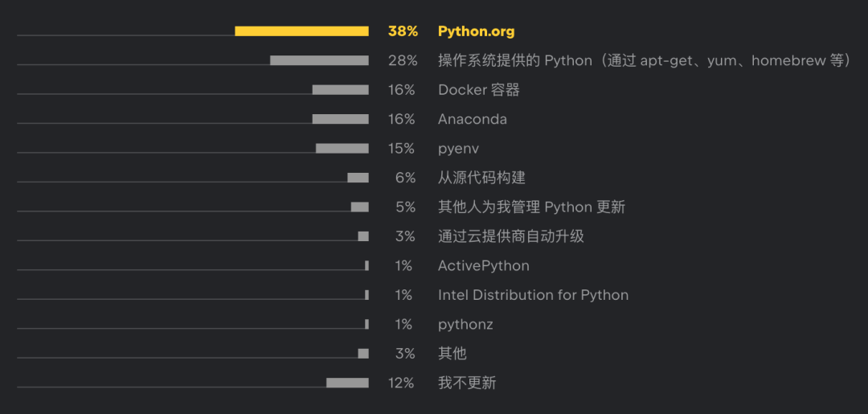Click the 12% value

point(401,383)
